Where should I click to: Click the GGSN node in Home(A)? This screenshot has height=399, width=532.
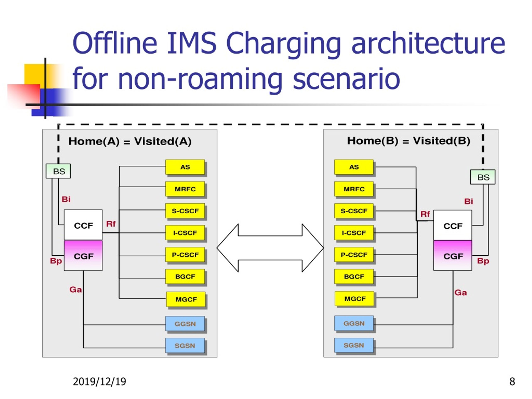click(185, 324)
